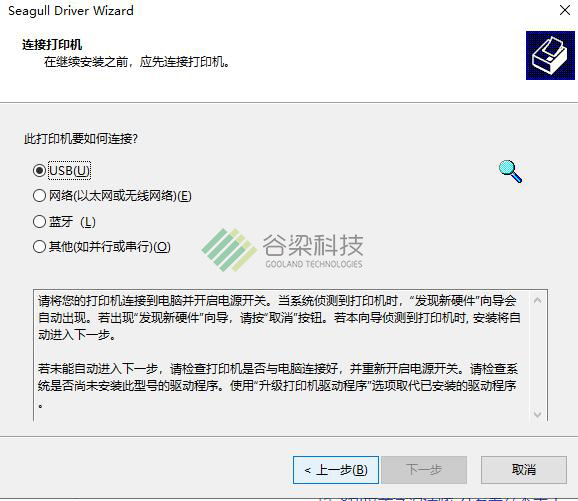Image resolution: width=578 pixels, height=501 pixels.
Task: Cancel the wizard with 取消 button
Action: click(524, 470)
